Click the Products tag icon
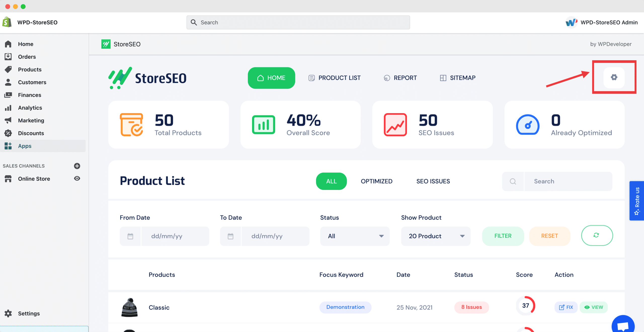Viewport: 644px width, 332px height. tap(8, 70)
